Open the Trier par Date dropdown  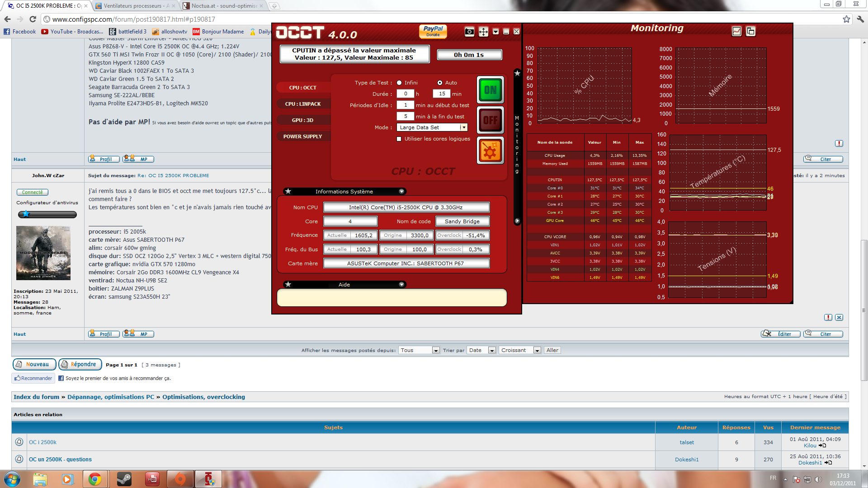481,350
